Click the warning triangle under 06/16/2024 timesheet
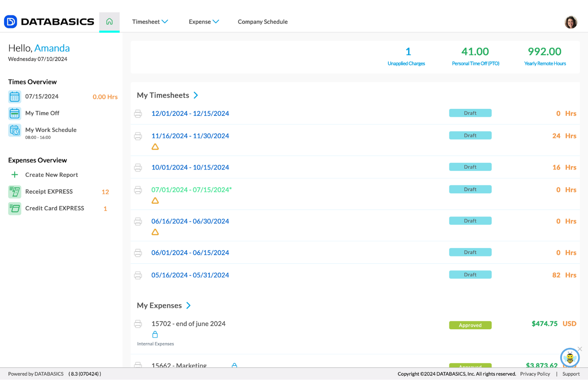Viewport: 588px width, 392px height. (155, 232)
